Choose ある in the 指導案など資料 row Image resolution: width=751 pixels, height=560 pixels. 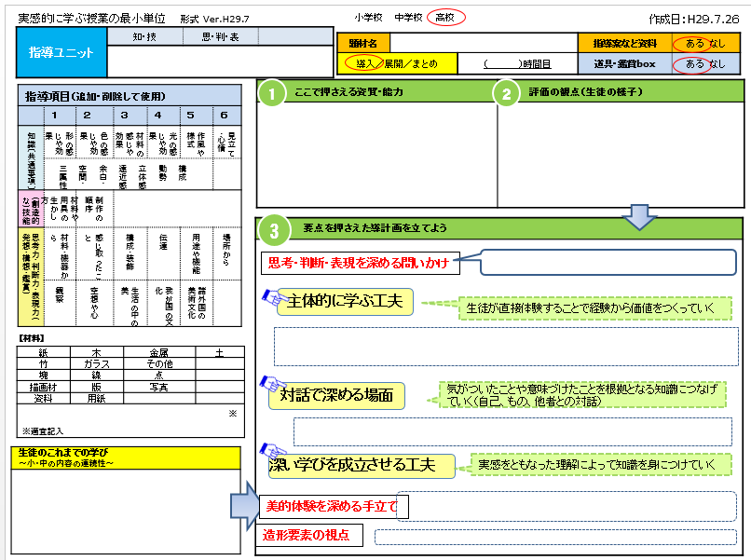tap(693, 44)
